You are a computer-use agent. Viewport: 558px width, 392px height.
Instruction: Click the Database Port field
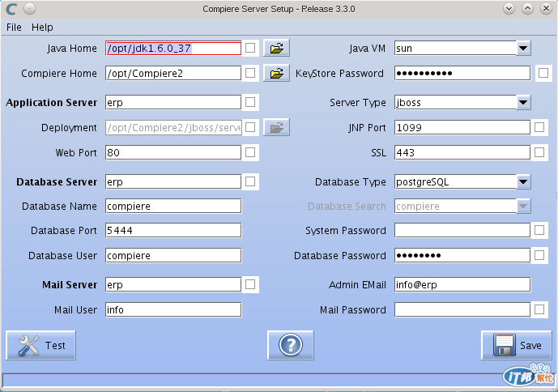click(x=173, y=230)
